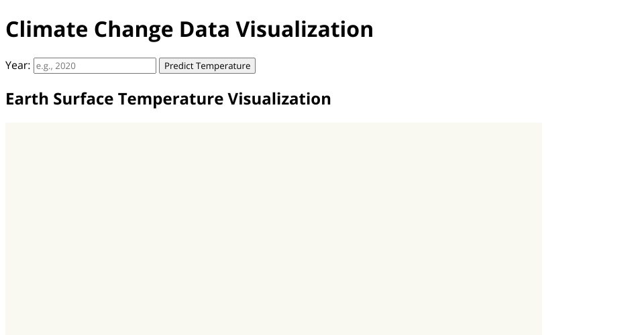Place cursor in the year text box
This screenshot has height=335, width=644.
tap(95, 66)
